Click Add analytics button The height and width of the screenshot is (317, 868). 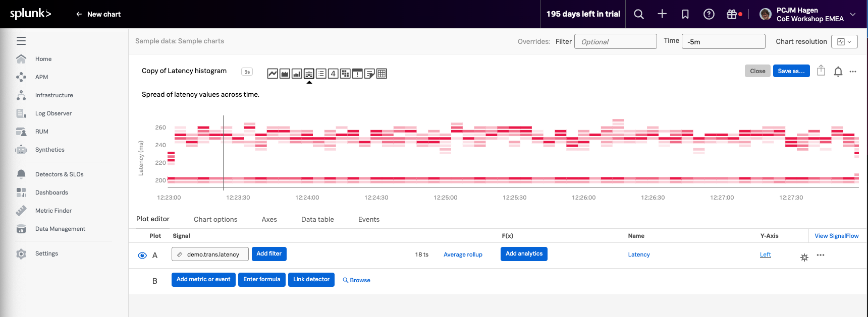pyautogui.click(x=524, y=254)
